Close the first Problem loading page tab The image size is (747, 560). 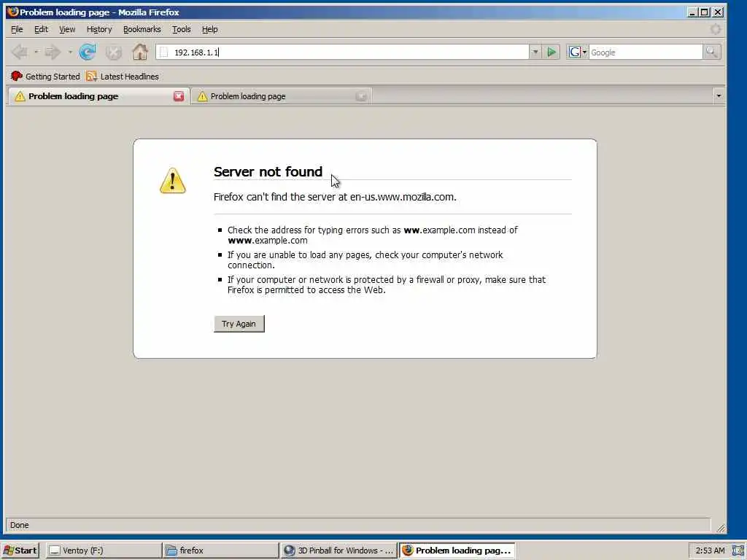click(x=179, y=96)
